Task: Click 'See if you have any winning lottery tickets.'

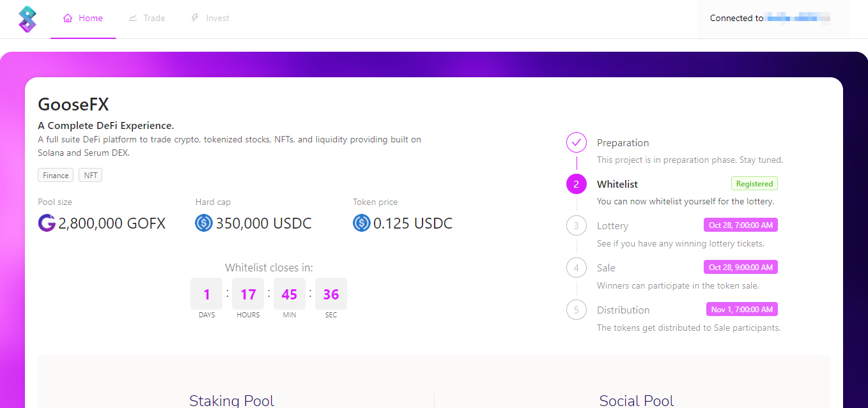Action: 681,243
